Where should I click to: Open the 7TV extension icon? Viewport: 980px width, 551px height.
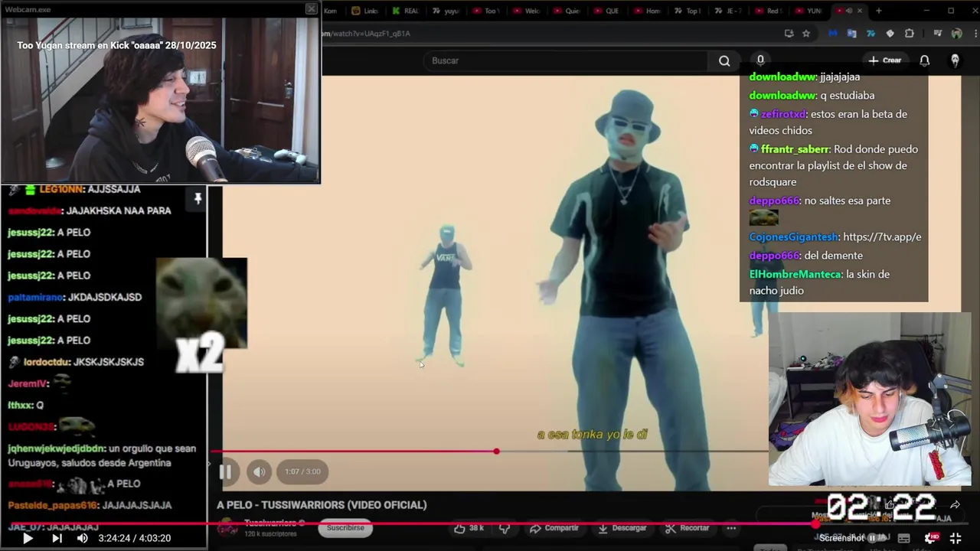(x=871, y=34)
